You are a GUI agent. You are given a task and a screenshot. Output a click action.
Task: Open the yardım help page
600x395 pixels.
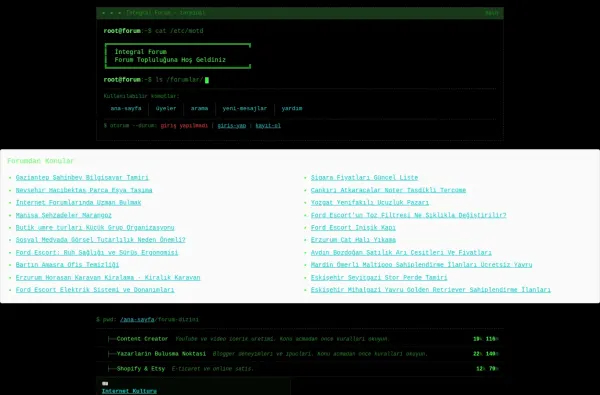click(x=292, y=109)
